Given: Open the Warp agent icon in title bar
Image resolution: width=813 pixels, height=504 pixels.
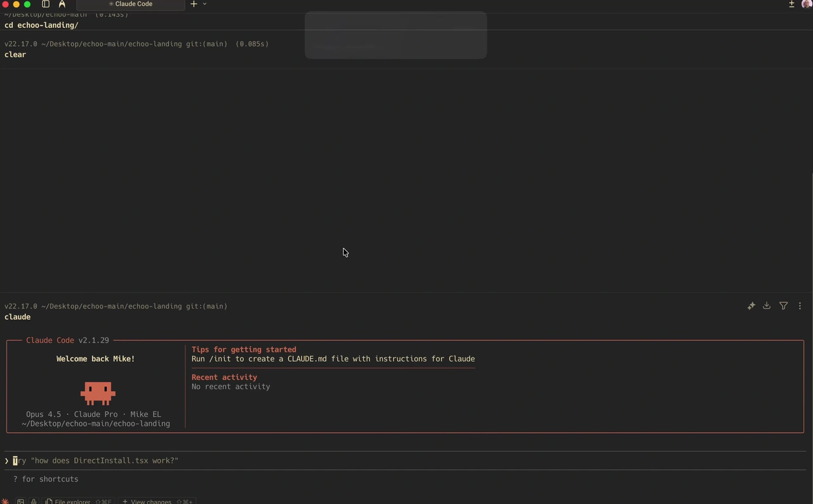Looking at the screenshot, I should tap(62, 4).
